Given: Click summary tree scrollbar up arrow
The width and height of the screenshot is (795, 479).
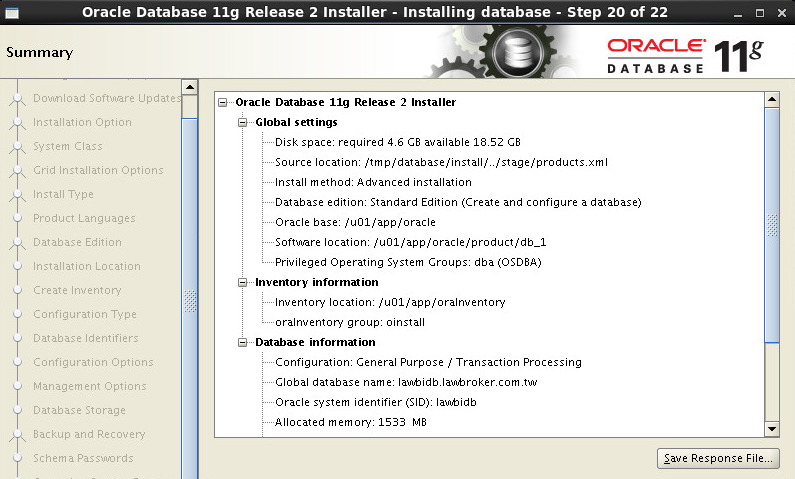Looking at the screenshot, I should click(x=772, y=99).
